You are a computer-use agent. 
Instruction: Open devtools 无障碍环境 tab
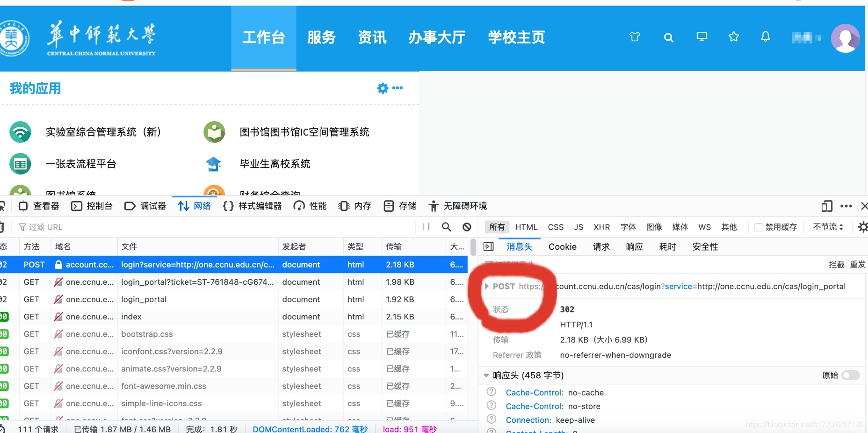tap(458, 206)
